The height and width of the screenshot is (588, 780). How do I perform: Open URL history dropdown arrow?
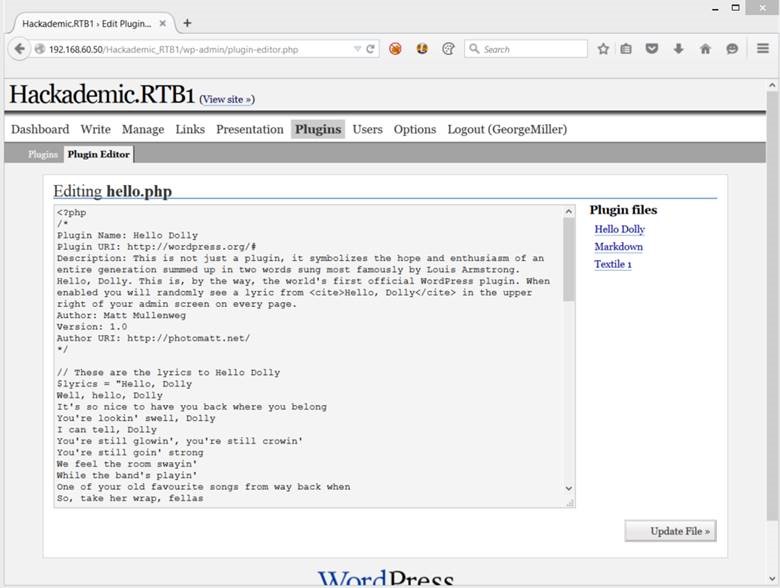tap(357, 49)
